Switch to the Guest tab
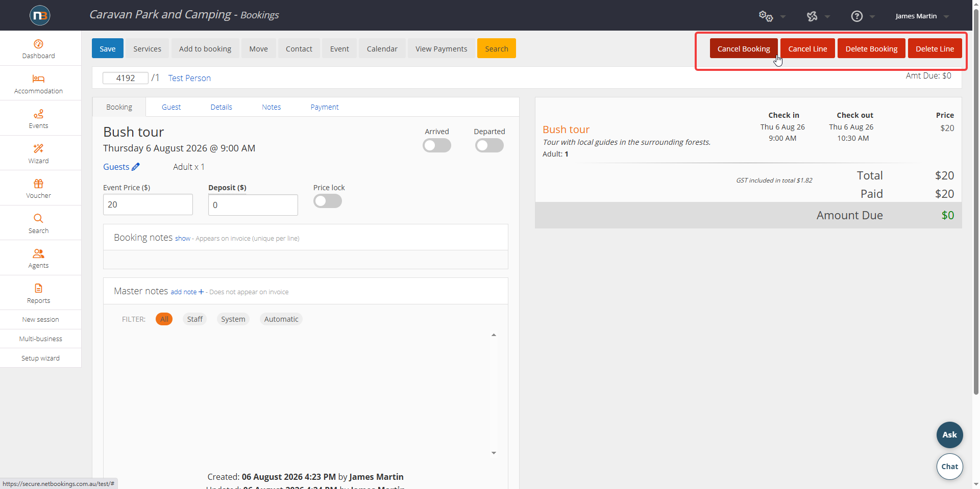This screenshot has height=489, width=980. tap(171, 107)
